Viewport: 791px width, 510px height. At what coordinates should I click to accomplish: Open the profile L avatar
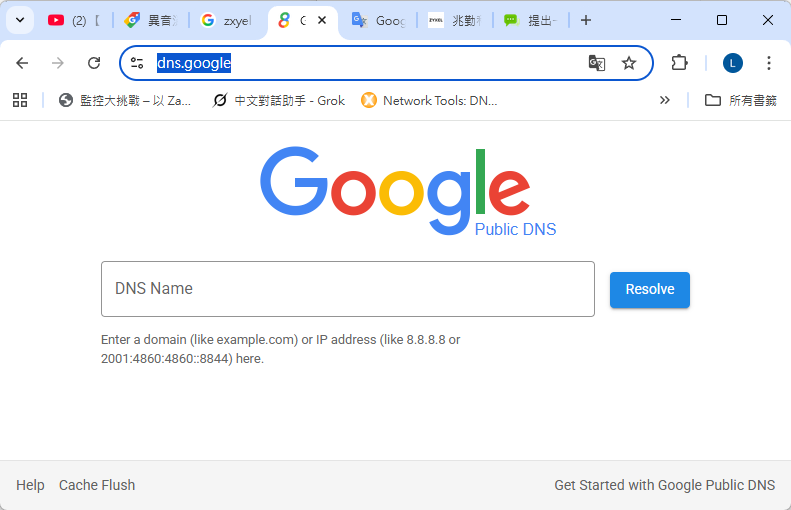(x=732, y=63)
